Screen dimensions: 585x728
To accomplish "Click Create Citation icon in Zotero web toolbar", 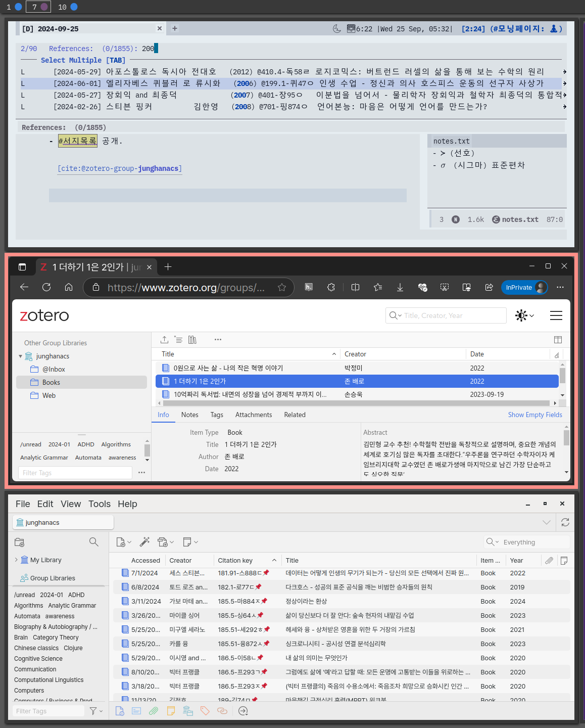I will point(178,340).
